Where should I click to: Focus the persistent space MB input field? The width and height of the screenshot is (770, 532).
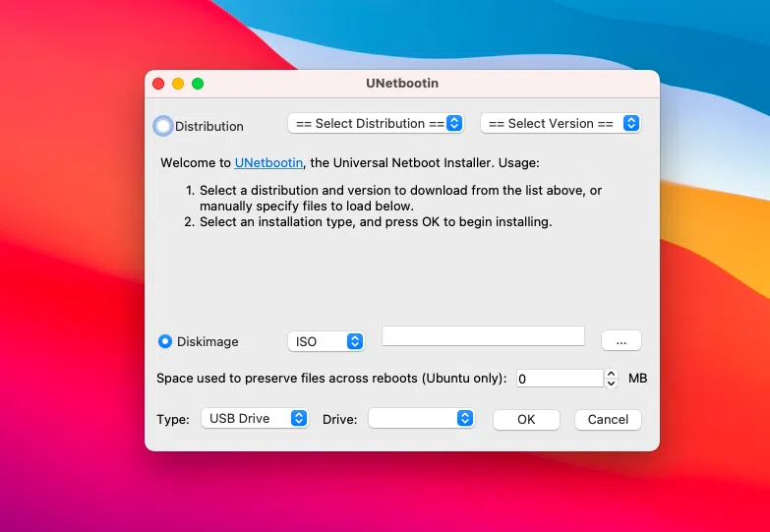point(558,379)
